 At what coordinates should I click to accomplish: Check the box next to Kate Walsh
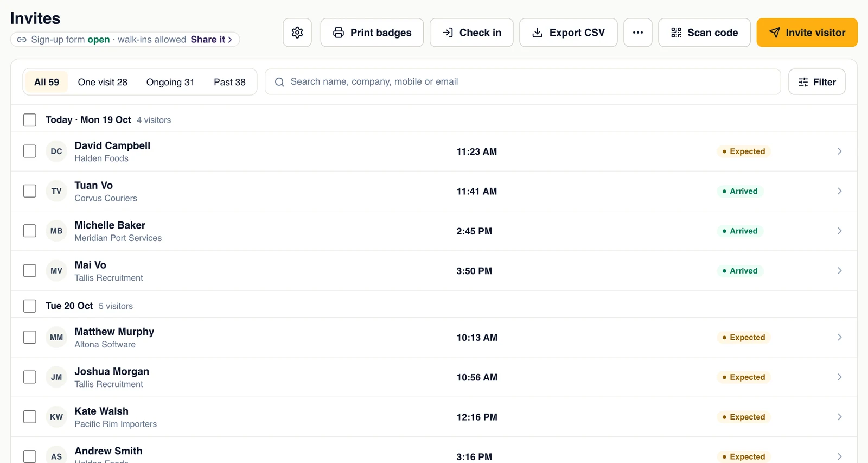pyautogui.click(x=30, y=417)
